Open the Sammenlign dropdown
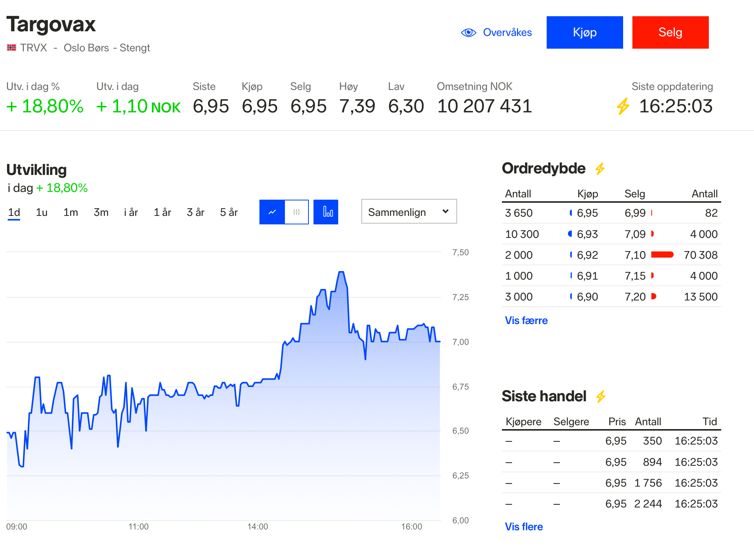This screenshot has height=560, width=754. pos(409,212)
